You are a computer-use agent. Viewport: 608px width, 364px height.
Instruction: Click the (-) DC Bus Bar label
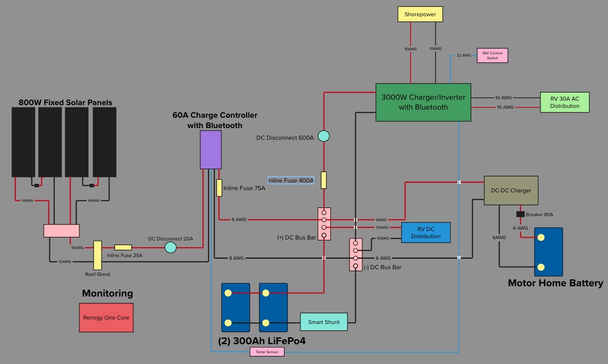(382, 267)
